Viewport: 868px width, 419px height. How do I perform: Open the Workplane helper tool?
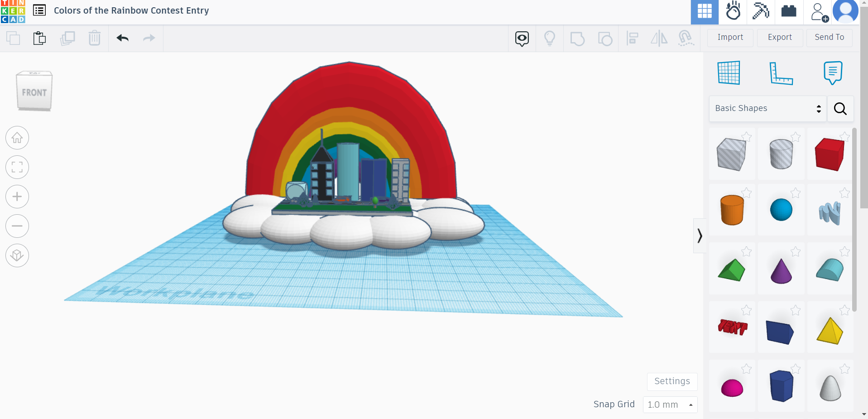pyautogui.click(x=728, y=72)
